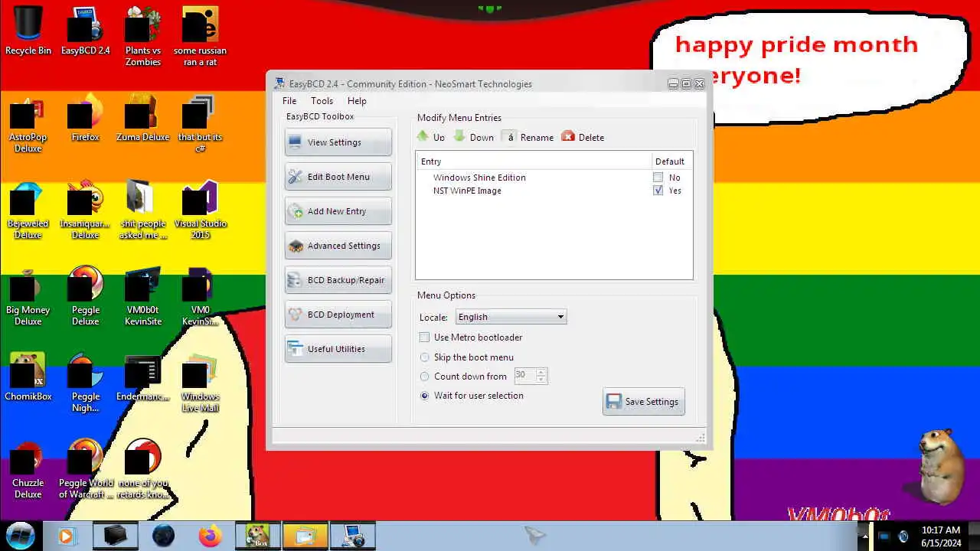Toggle default checkbox for Windows Shine Edition
This screenshot has width=980, height=551.
click(x=658, y=178)
